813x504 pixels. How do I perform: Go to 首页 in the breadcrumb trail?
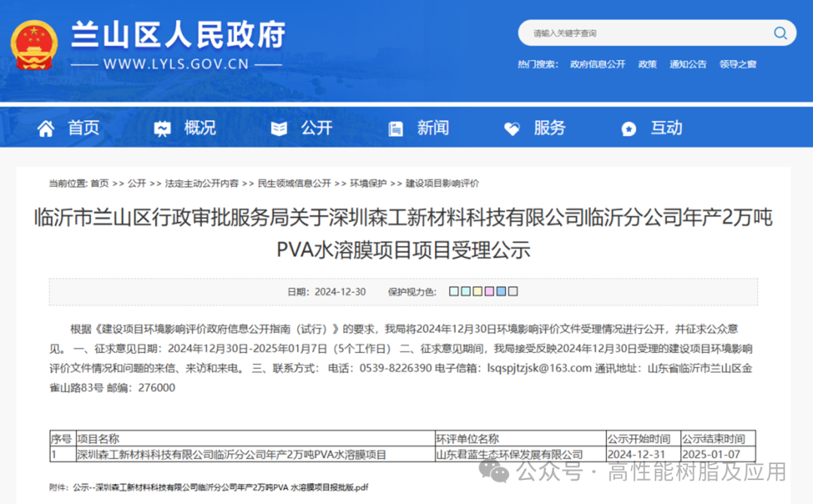pyautogui.click(x=99, y=184)
